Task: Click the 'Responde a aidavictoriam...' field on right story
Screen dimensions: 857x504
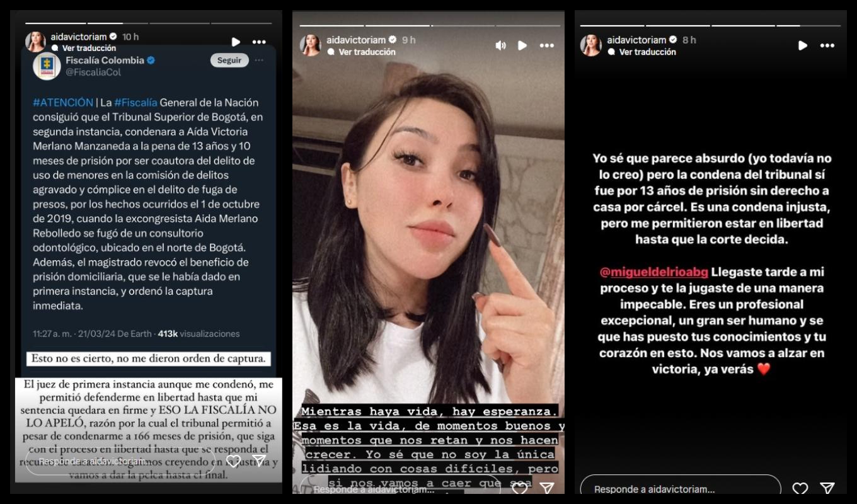Action: point(681,489)
